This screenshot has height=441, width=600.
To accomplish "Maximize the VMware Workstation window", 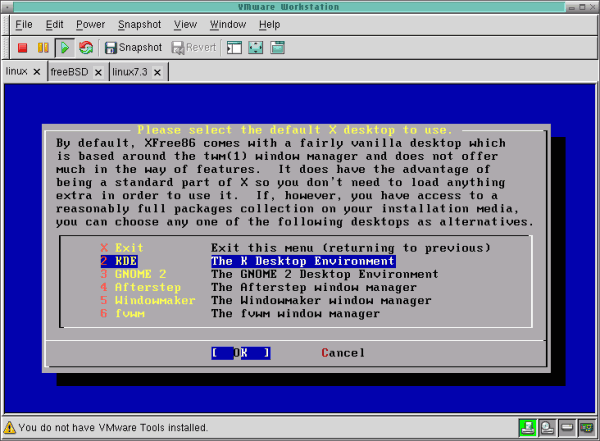I will [x=582, y=7].
